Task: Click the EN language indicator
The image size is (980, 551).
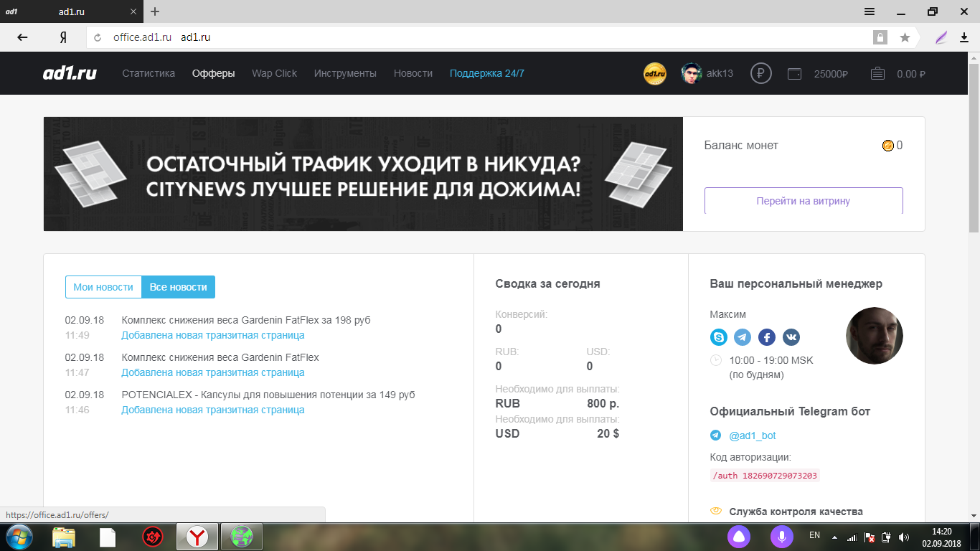Action: [x=814, y=535]
